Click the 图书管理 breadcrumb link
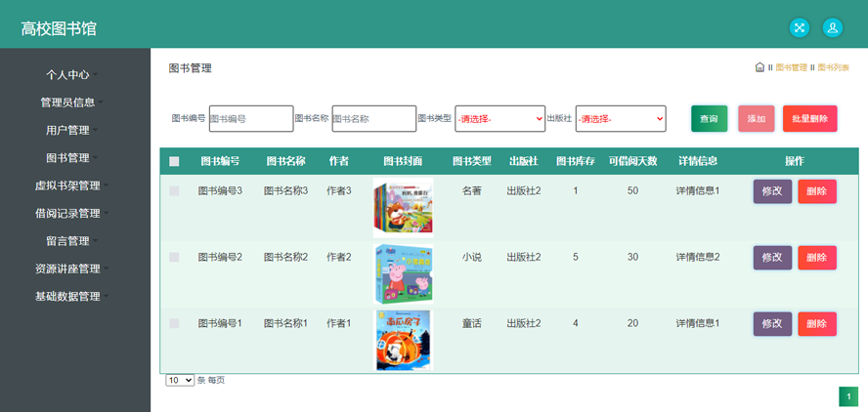 tap(791, 67)
